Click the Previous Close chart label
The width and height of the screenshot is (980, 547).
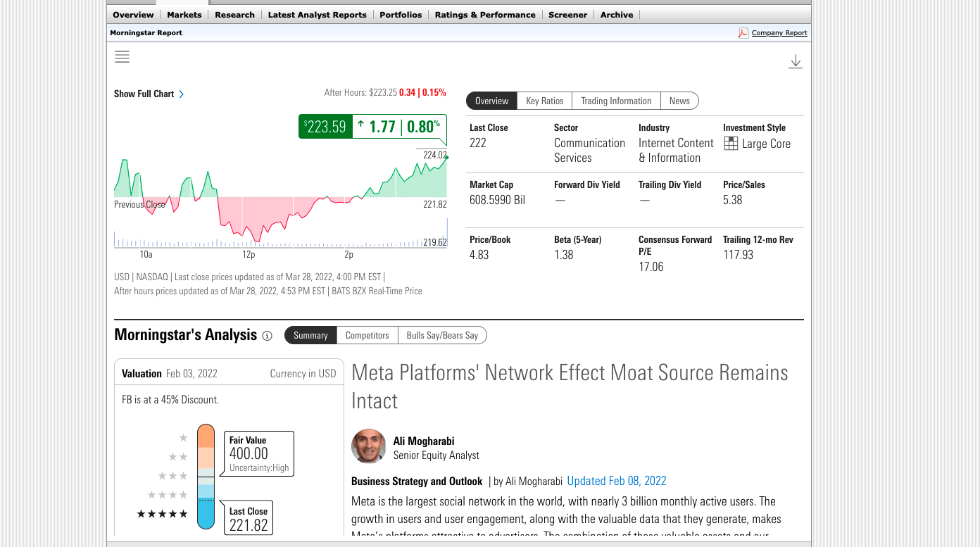[x=139, y=205]
